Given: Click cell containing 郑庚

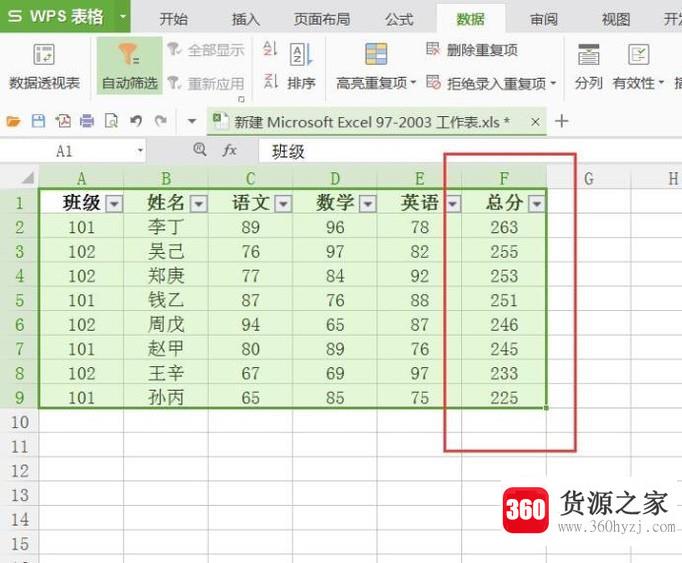Looking at the screenshot, I should pyautogui.click(x=166, y=276).
